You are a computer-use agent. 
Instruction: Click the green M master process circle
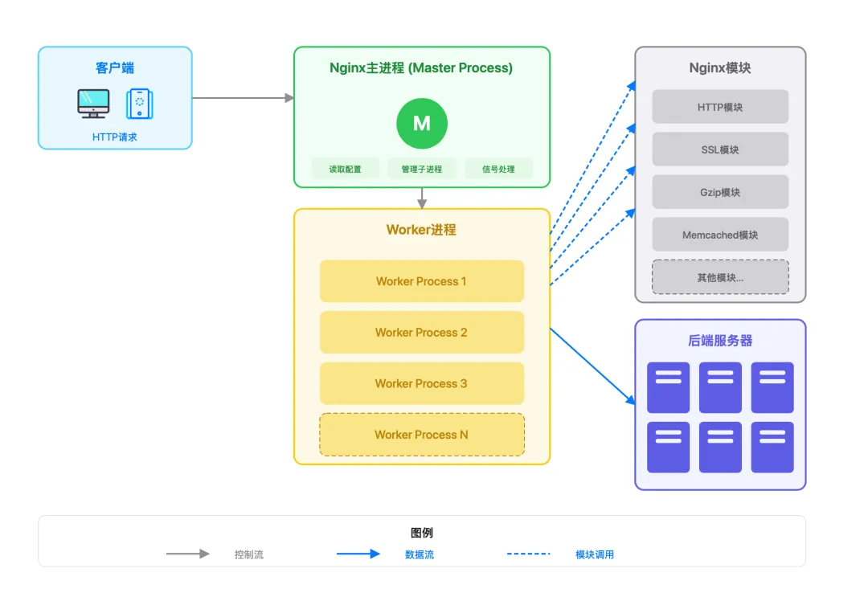click(421, 124)
